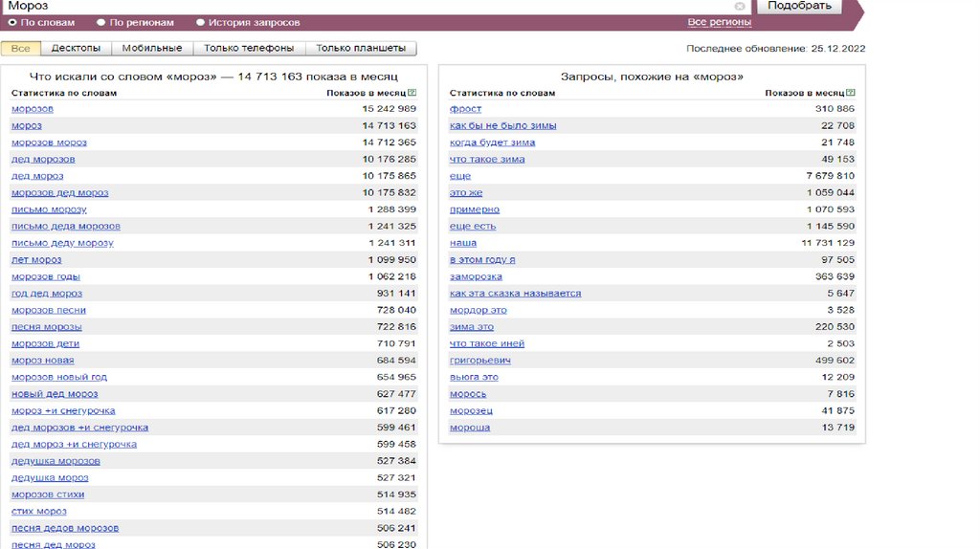This screenshot has width=980, height=549.
Task: Click help icon in left table's 'Показов в месяц' header
Action: (412, 93)
